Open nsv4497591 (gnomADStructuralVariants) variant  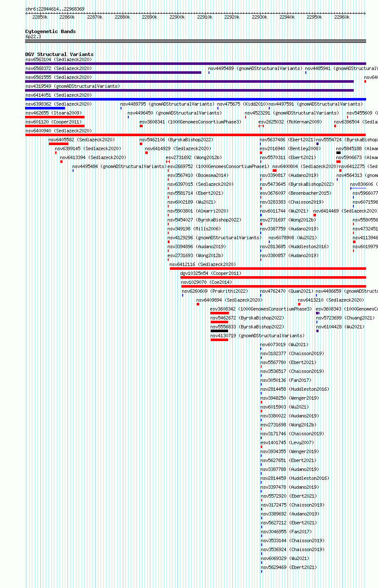(x=316, y=104)
